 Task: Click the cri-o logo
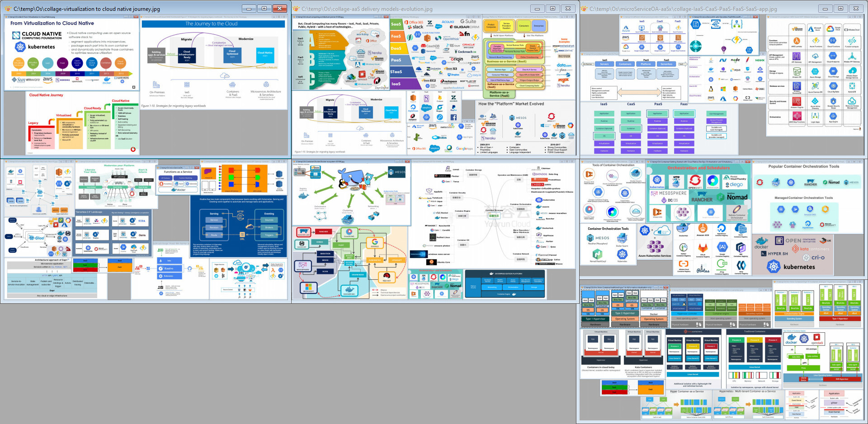click(814, 258)
